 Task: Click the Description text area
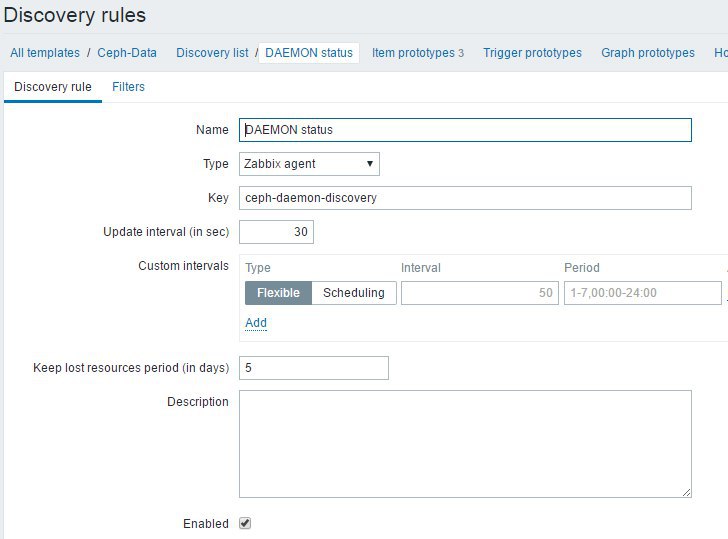click(465, 443)
